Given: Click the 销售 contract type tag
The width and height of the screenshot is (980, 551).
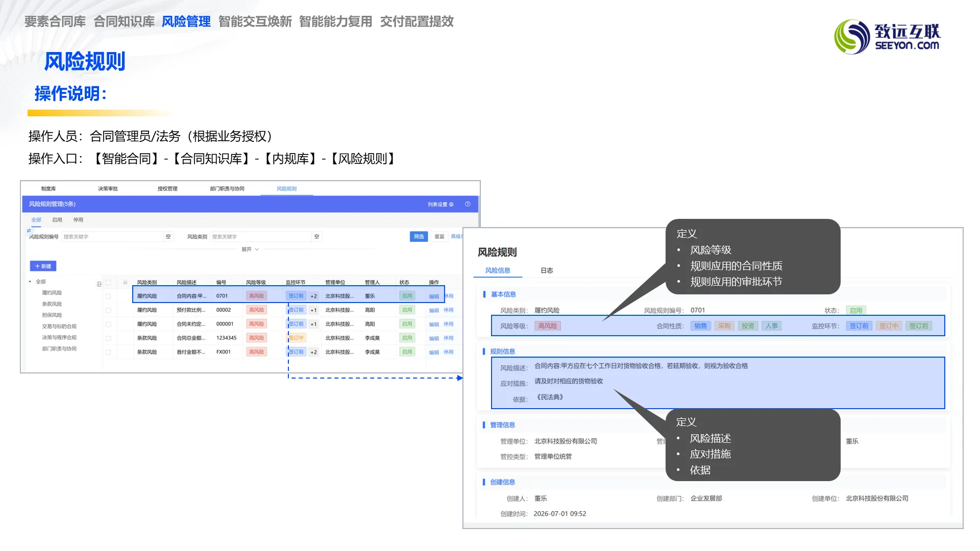Looking at the screenshot, I should [701, 326].
